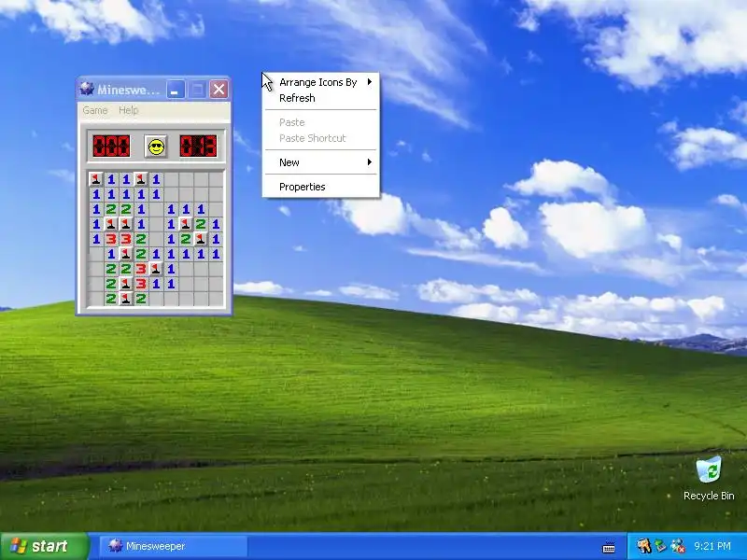Click the tray icon with red X badge
The width and height of the screenshot is (747, 560).
tap(678, 546)
